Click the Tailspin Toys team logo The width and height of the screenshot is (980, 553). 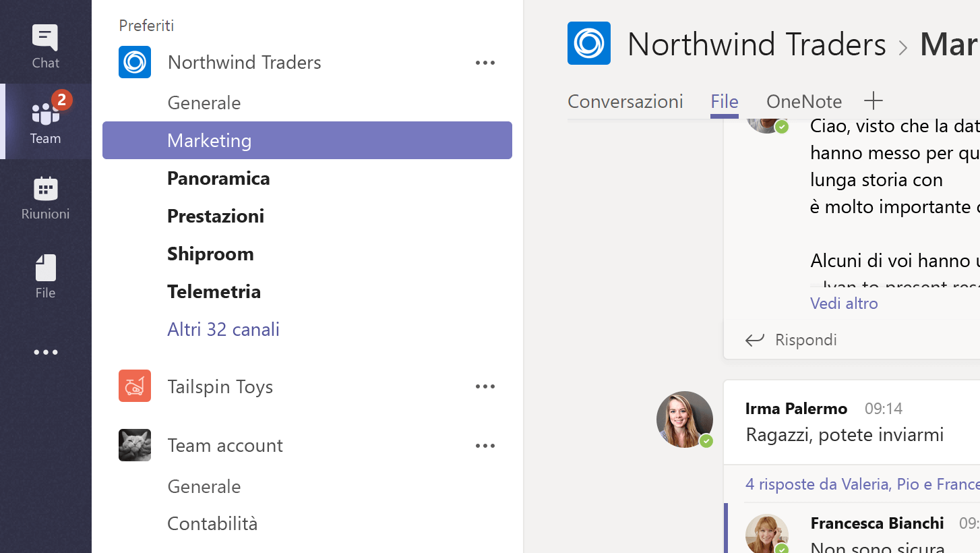click(x=135, y=386)
